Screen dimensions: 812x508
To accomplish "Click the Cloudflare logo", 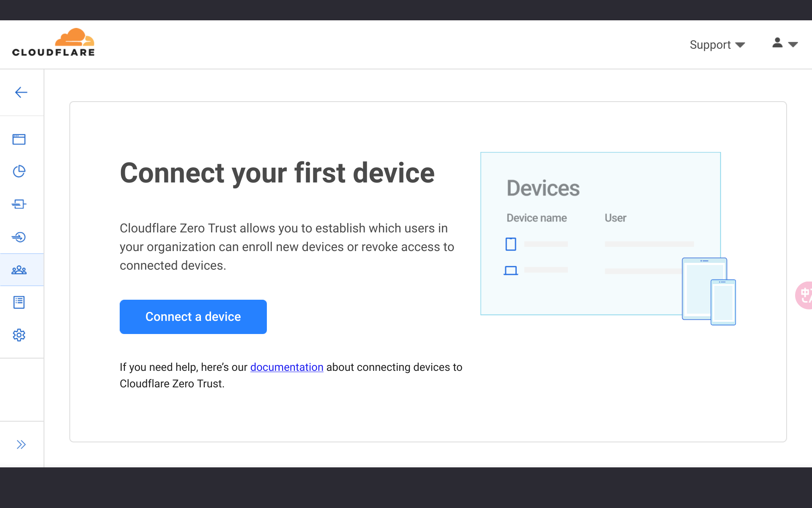I will point(53,42).
